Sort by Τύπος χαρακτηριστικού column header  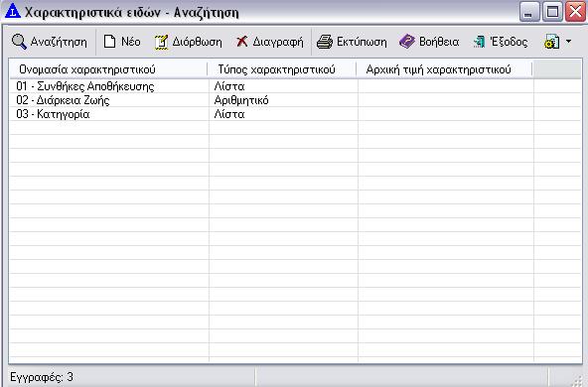pos(282,69)
